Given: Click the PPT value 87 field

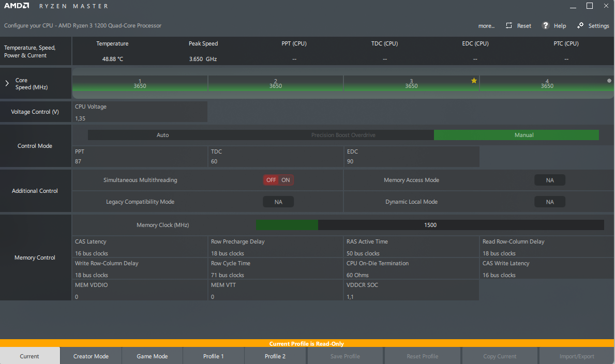Looking at the screenshot, I should click(140, 157).
